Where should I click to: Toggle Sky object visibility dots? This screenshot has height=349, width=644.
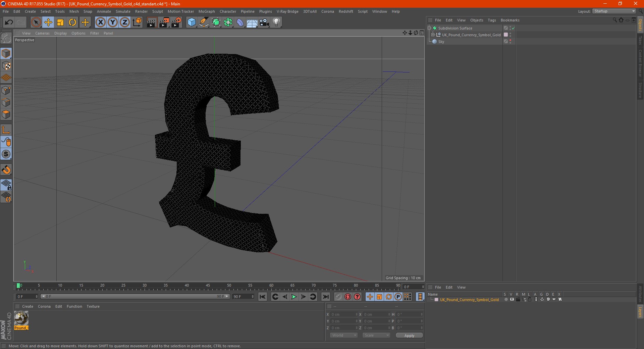(x=511, y=41)
